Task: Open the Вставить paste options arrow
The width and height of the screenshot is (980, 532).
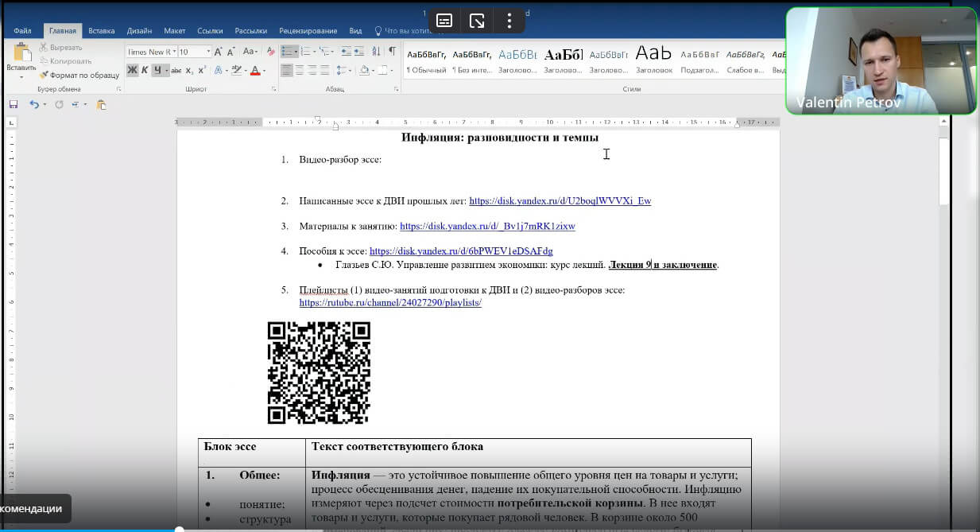Action: coord(21,76)
